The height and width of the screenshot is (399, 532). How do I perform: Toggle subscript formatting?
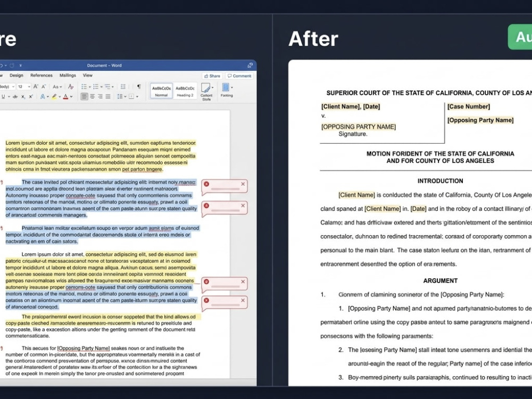23,97
